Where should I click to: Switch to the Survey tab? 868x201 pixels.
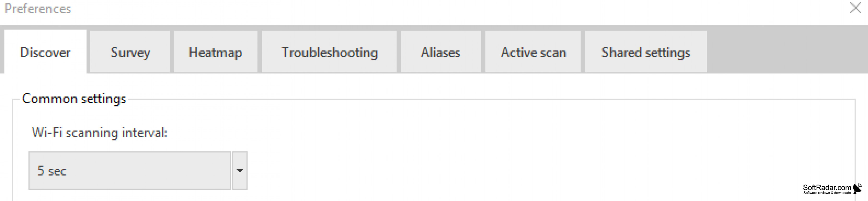130,52
